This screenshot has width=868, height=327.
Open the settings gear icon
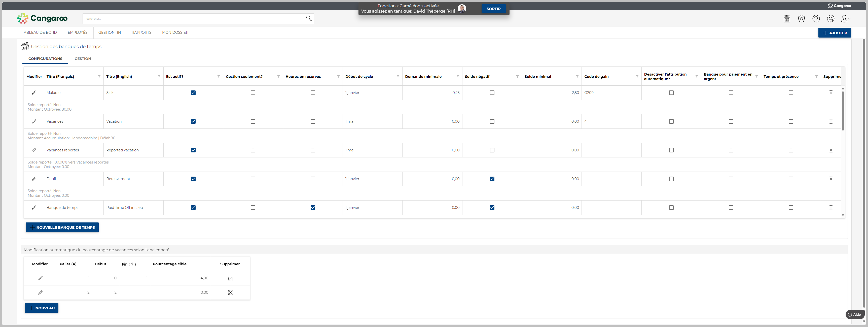[x=801, y=19]
